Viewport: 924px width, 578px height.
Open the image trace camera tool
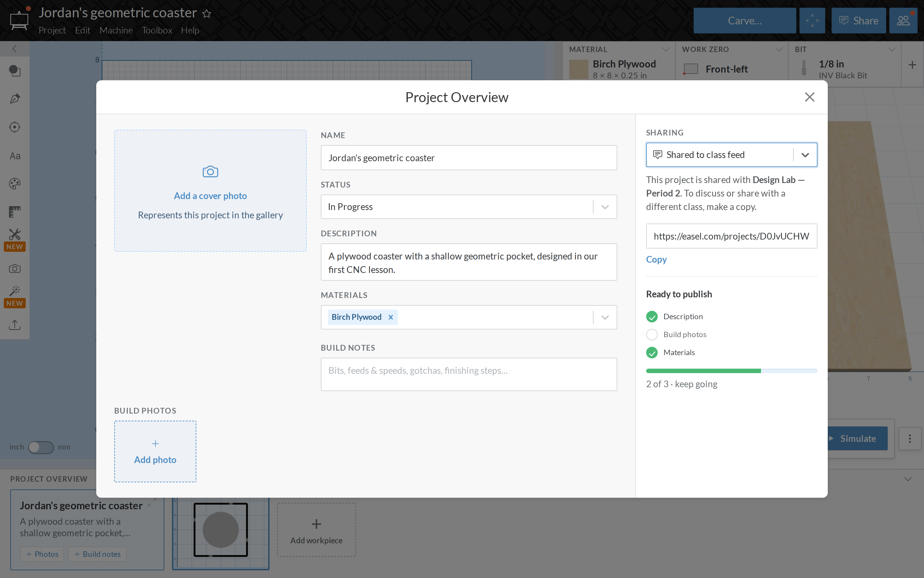[x=14, y=268]
